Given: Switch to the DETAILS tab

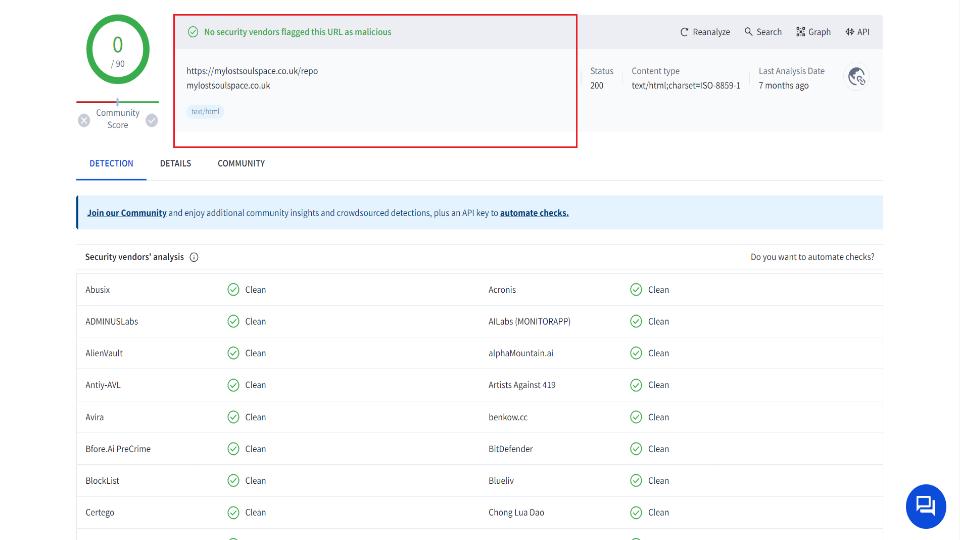Looking at the screenshot, I should (175, 163).
